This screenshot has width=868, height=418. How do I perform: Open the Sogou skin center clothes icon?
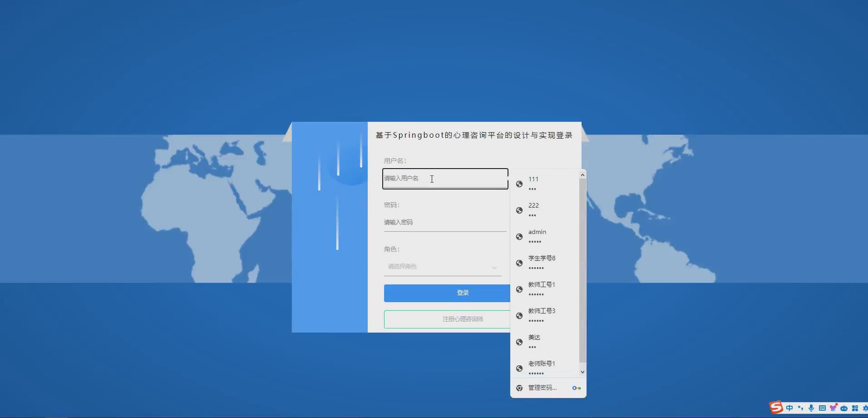[x=833, y=408]
